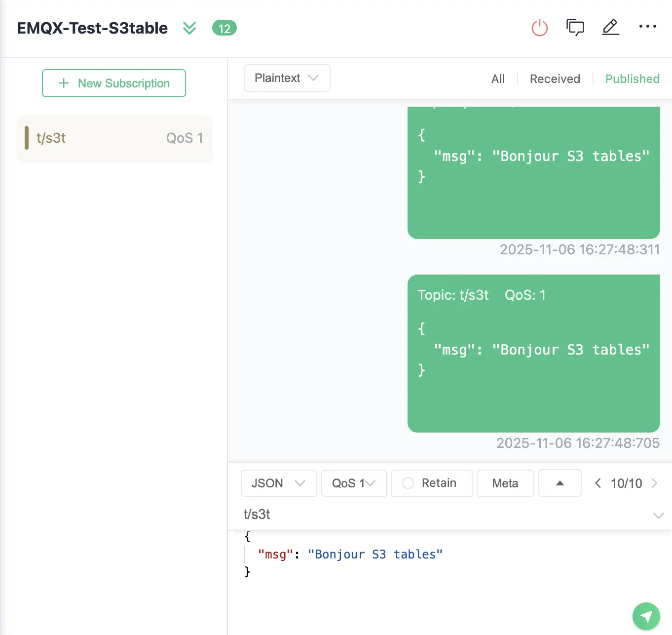Click the red power disconnect icon

[539, 28]
